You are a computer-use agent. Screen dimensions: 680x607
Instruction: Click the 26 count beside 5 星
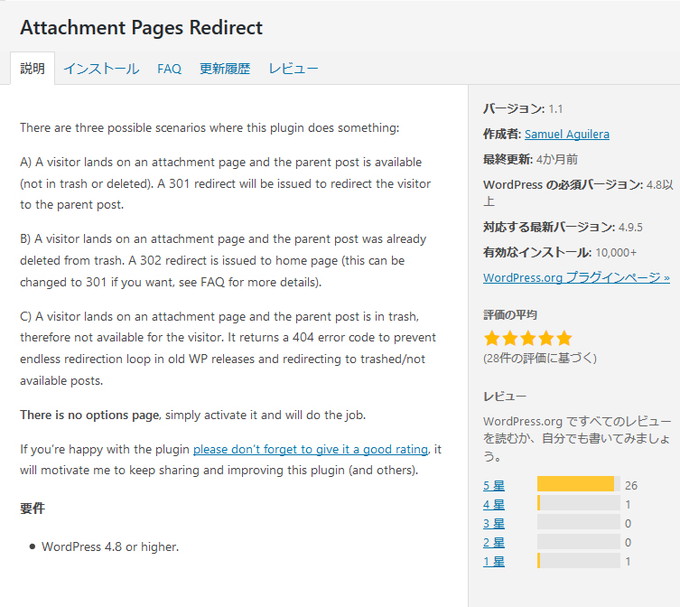(x=631, y=486)
